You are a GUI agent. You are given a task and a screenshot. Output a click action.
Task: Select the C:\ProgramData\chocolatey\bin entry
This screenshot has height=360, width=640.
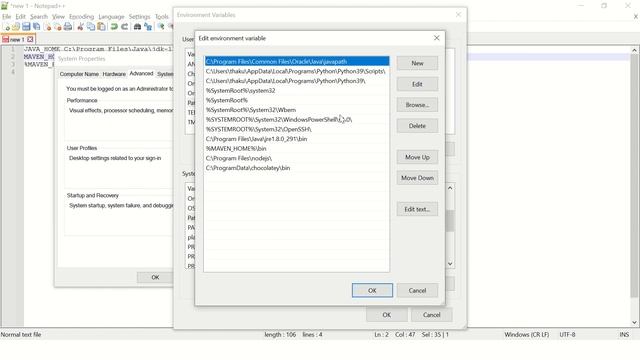[x=297, y=168]
